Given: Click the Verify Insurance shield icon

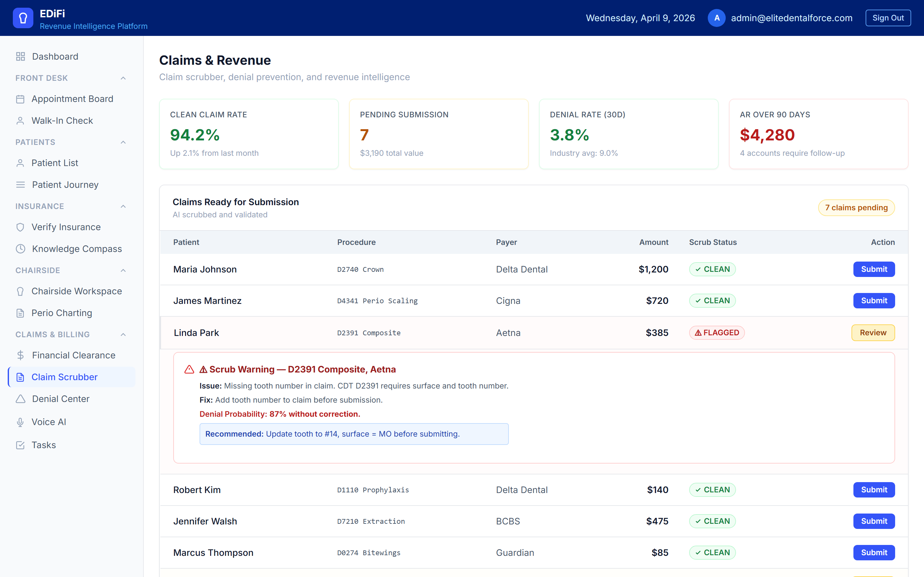Looking at the screenshot, I should click(21, 227).
